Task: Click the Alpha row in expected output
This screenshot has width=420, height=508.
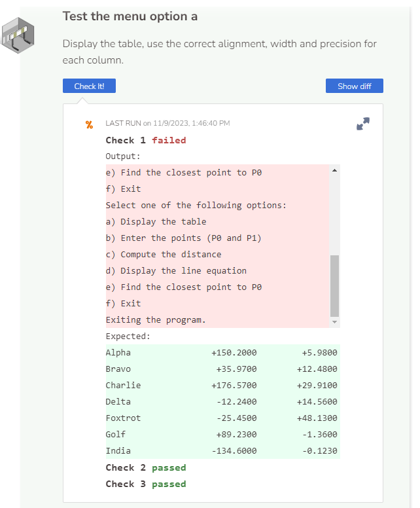Action: tap(223, 352)
